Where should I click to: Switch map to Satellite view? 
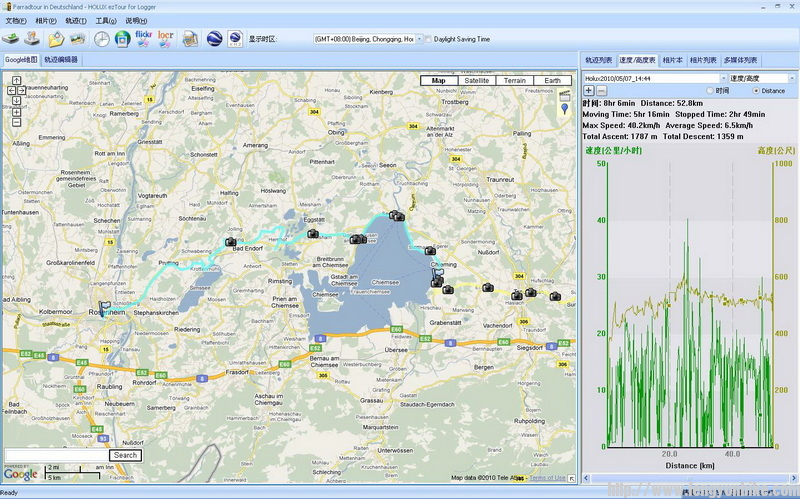click(x=476, y=80)
